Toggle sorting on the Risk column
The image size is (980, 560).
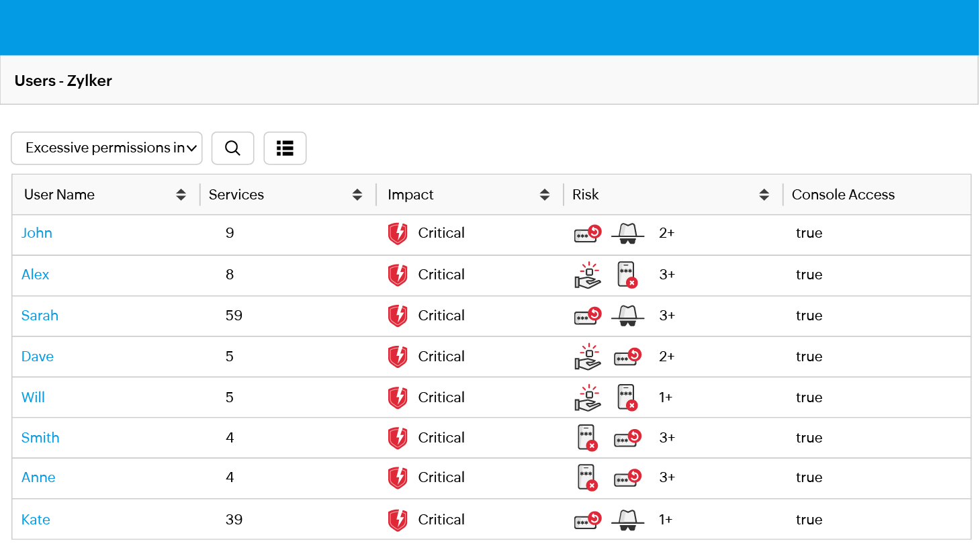764,194
